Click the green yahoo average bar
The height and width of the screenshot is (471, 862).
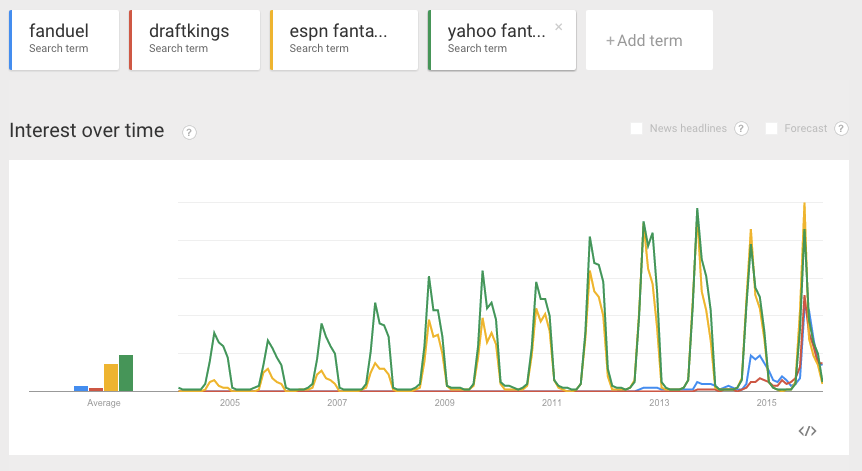tap(126, 373)
